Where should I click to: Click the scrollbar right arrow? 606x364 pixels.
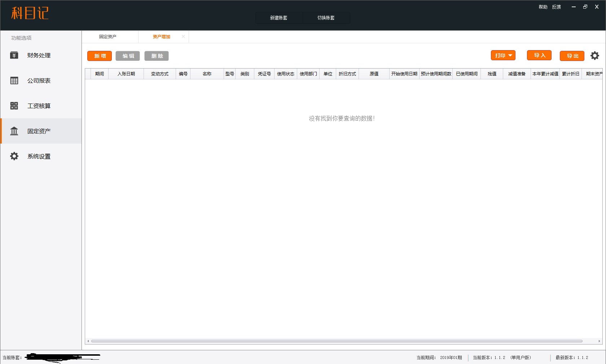click(599, 341)
